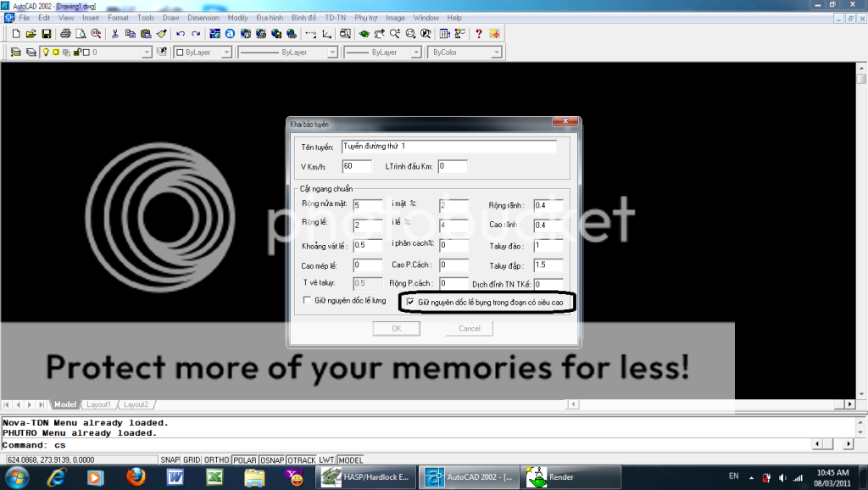
Task: Launch Microsoft Word from the taskbar
Action: [x=175, y=476]
